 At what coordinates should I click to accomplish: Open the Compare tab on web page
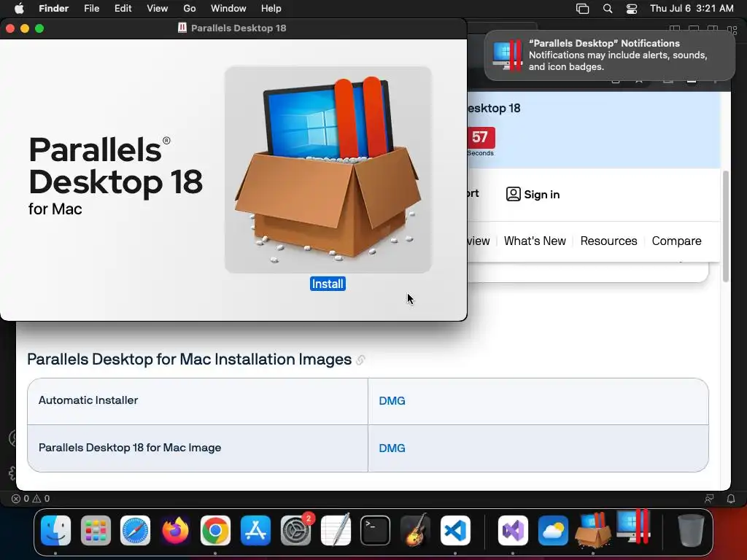676,241
